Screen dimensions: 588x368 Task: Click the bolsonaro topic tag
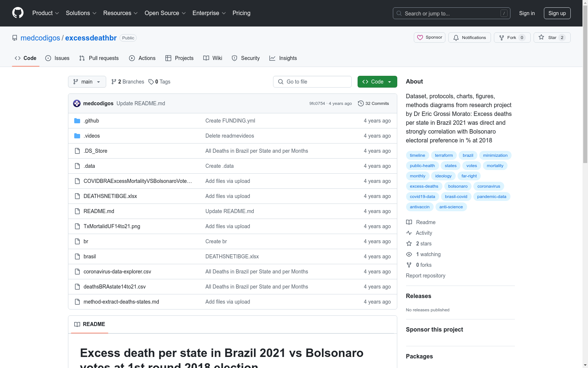pos(458,186)
